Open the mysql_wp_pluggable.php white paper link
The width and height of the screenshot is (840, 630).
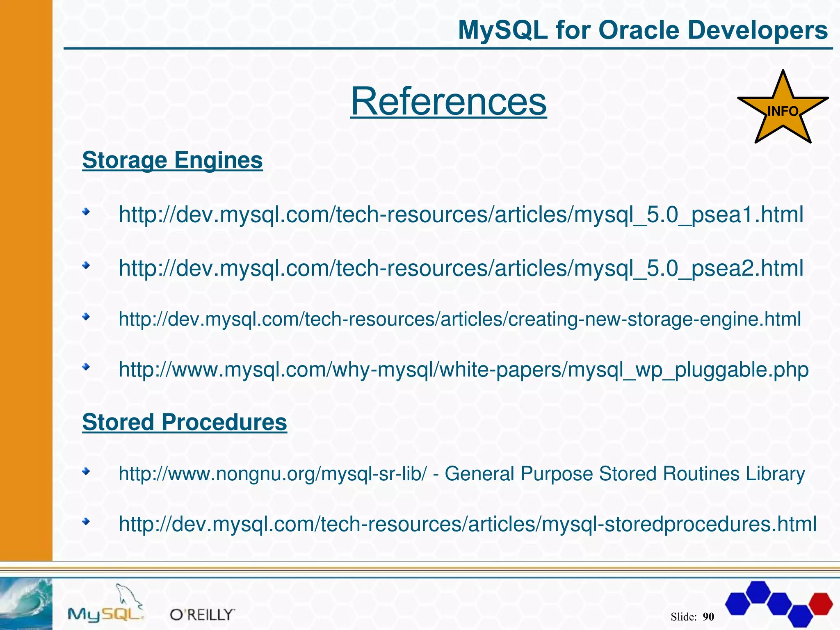pyautogui.click(x=463, y=370)
